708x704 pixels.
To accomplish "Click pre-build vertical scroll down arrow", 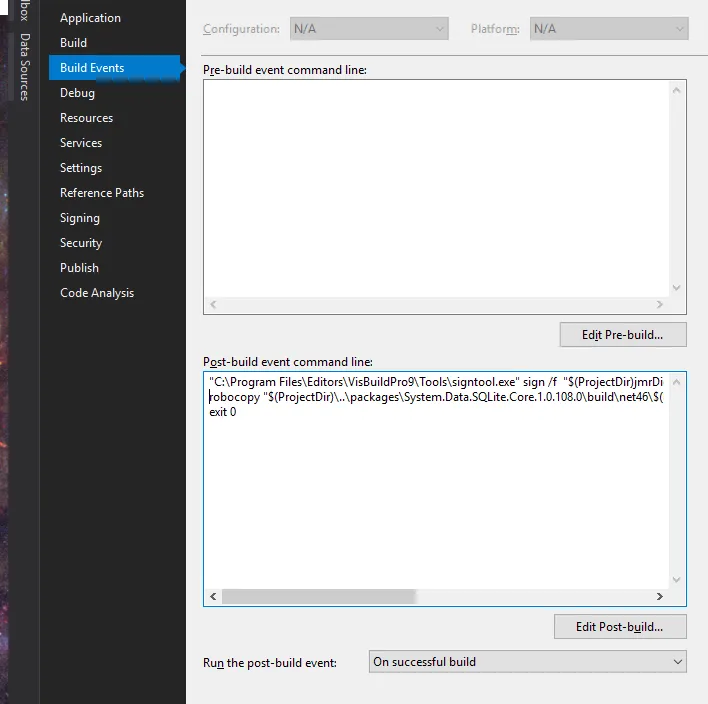I will [676, 288].
